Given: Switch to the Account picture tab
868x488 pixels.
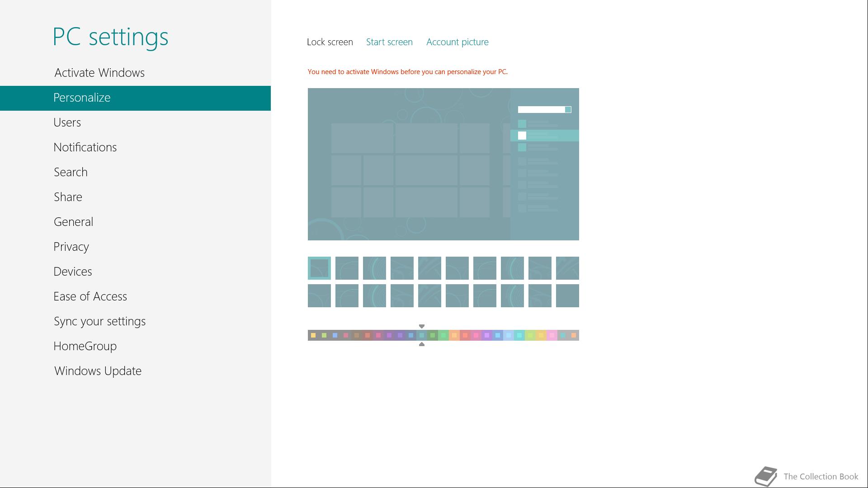Looking at the screenshot, I should pyautogui.click(x=457, y=42).
